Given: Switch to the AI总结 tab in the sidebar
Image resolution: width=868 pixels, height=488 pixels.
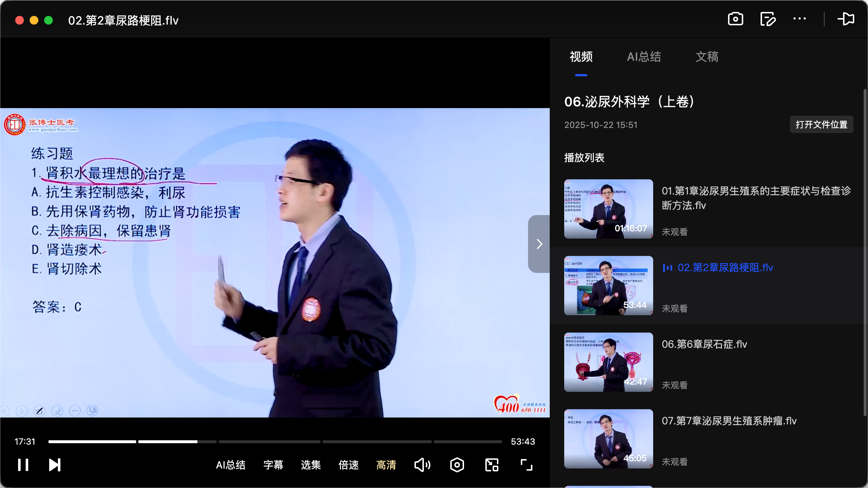Looking at the screenshot, I should [644, 57].
